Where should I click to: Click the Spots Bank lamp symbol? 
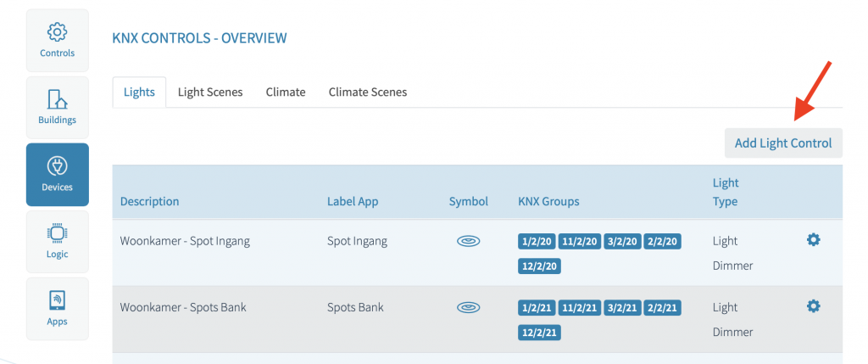468,307
